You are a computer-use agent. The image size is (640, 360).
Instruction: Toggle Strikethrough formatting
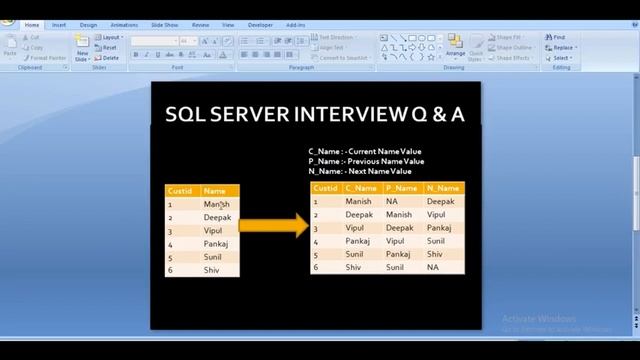tap(169, 55)
